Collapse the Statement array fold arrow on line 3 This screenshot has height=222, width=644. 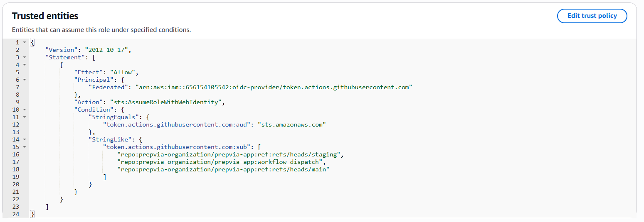[25, 57]
